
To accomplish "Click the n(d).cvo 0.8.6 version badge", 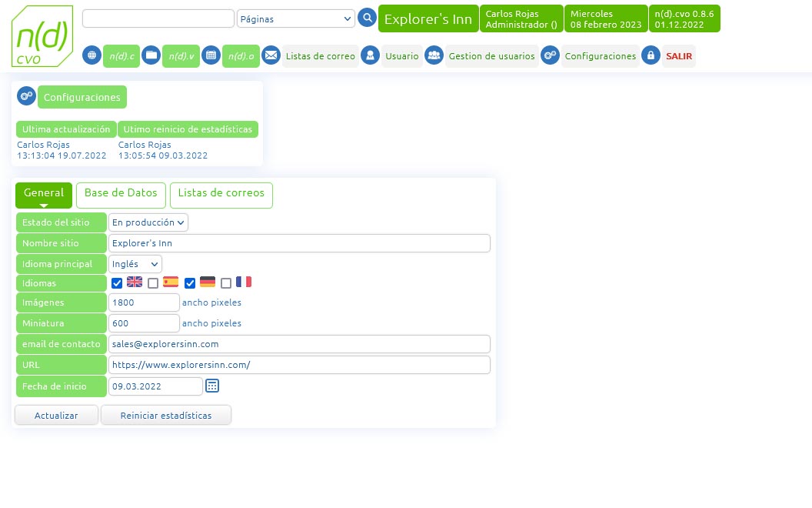I will click(684, 18).
